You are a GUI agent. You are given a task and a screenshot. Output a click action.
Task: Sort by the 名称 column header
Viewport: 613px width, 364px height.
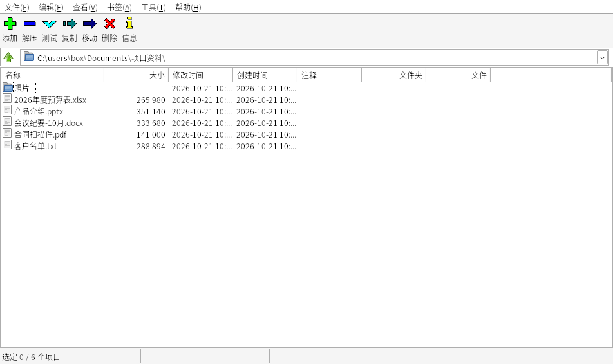coord(52,75)
